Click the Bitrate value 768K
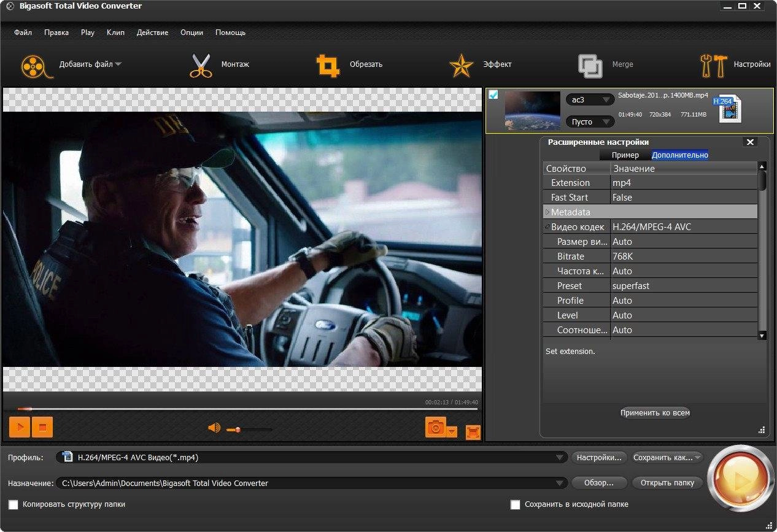This screenshot has height=532, width=777. coord(684,256)
